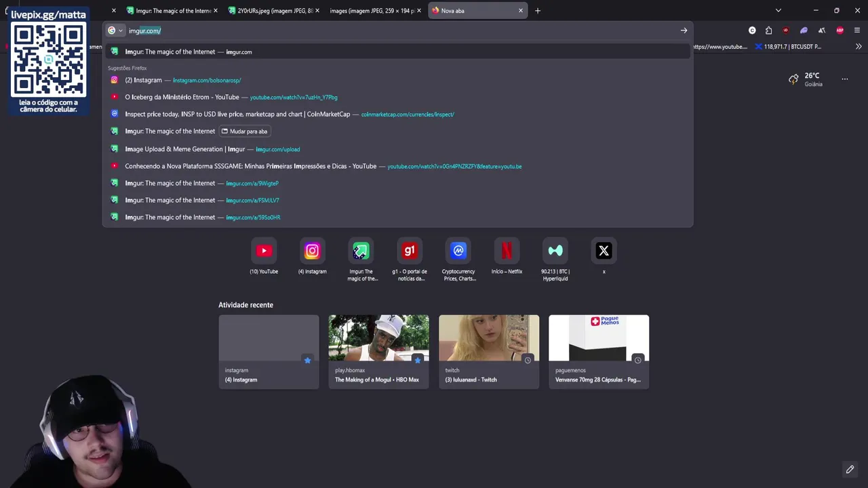This screenshot has height=488, width=868.
Task: Open suggestion imgur.com/a/9WigteP
Action: pos(397,183)
